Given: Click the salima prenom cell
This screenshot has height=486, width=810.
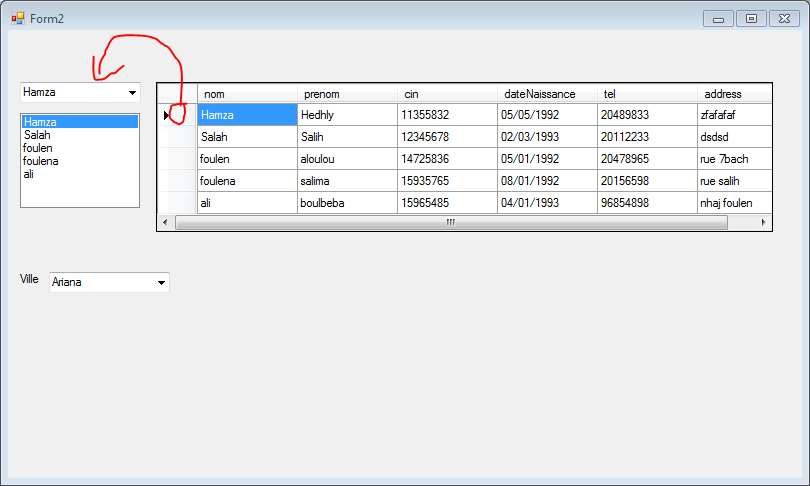Looking at the screenshot, I should [x=348, y=181].
